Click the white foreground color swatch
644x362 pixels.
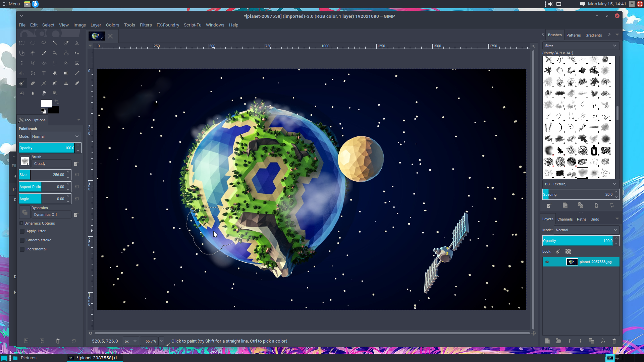click(46, 103)
